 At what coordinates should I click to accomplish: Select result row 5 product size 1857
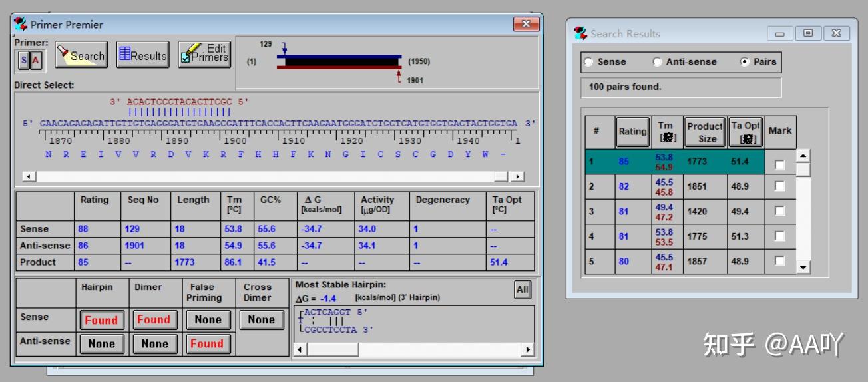(x=697, y=262)
